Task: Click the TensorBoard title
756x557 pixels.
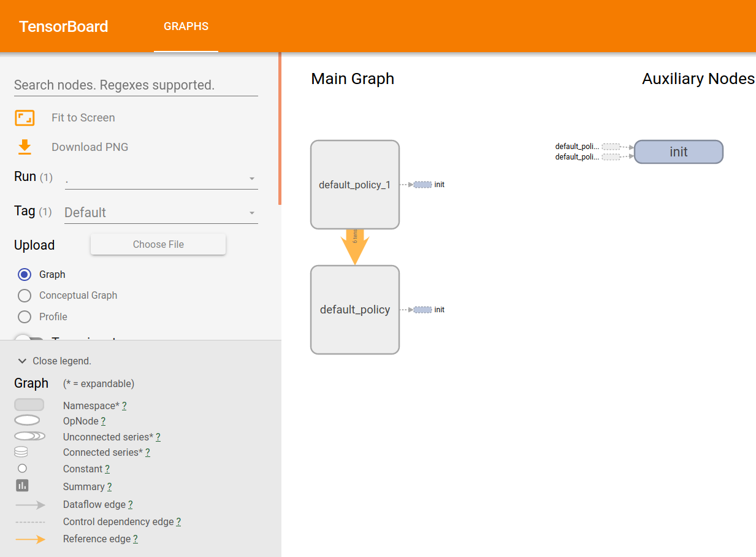Action: [x=64, y=26]
